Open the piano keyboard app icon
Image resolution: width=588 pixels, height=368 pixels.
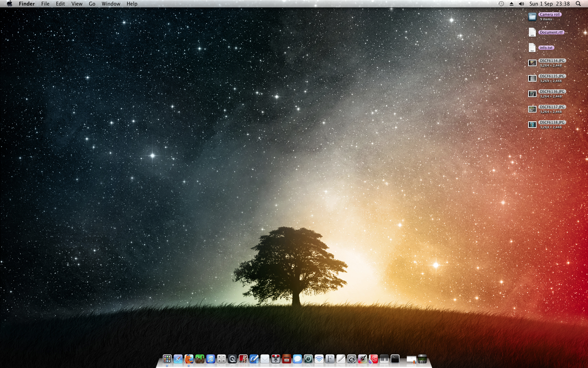(384, 359)
